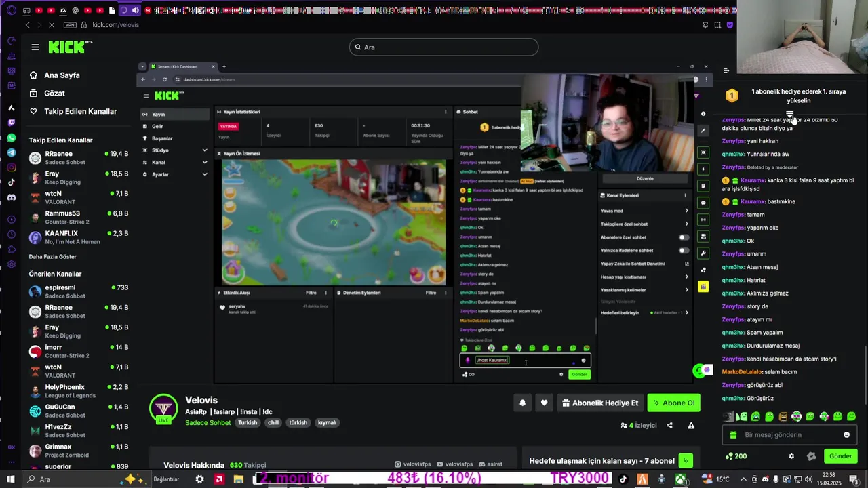This screenshot has height=488, width=868.
Task: Stop page loading in browser toolbar
Action: 52,25
